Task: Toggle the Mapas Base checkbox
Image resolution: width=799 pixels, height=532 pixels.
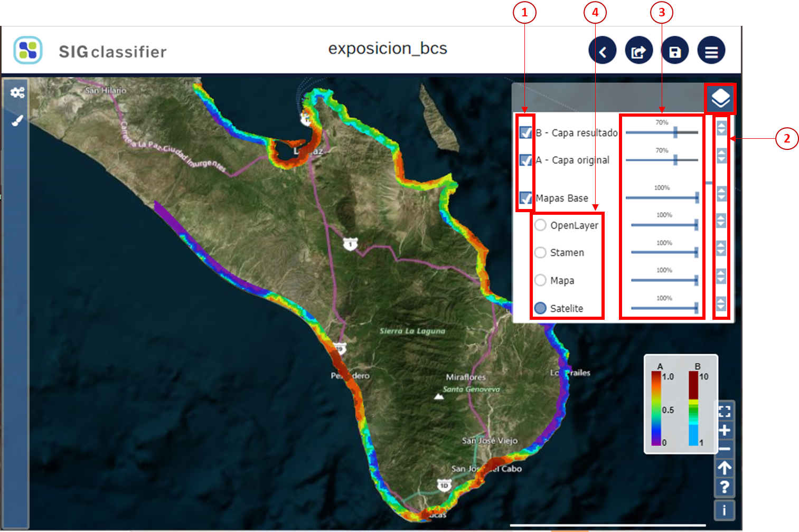Action: coord(525,198)
